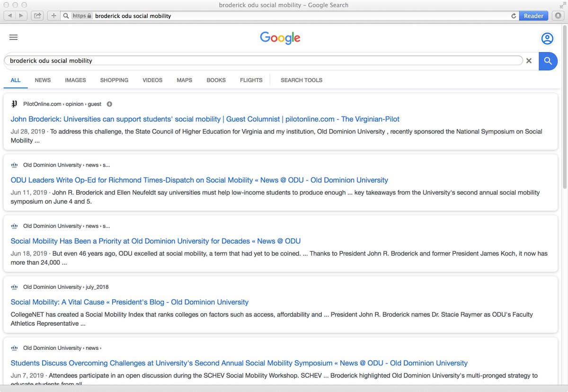
Task: Click the Safari address bar text
Action: pos(133,16)
